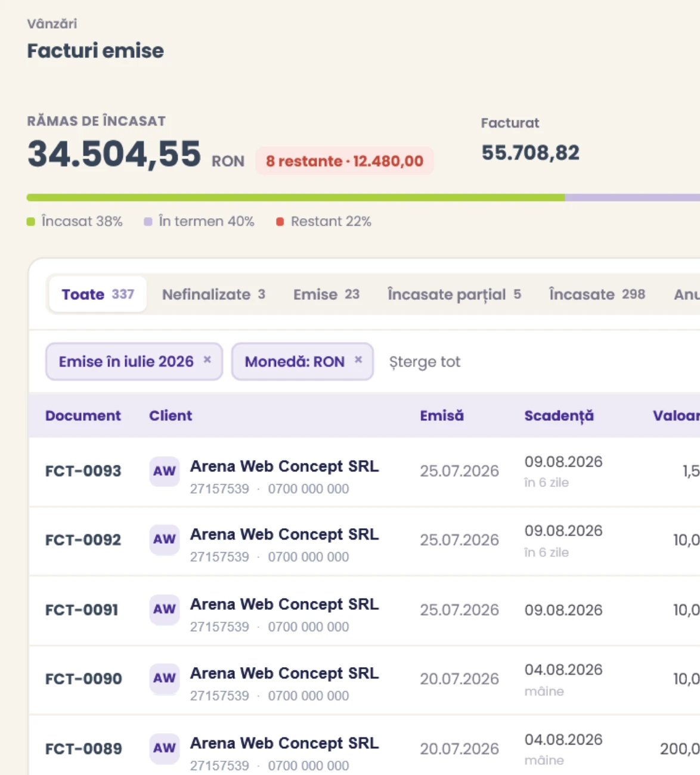Click the 'Încasat 38%' legend label
This screenshot has height=775, width=700.
coord(82,222)
